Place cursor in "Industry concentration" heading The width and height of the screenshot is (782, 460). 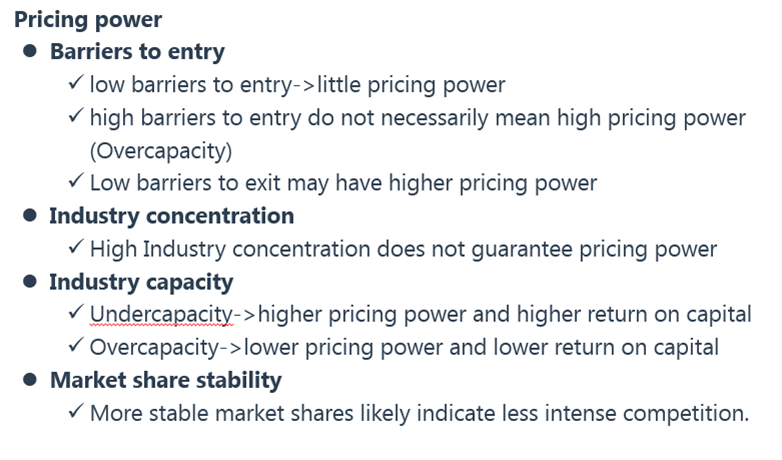171,216
